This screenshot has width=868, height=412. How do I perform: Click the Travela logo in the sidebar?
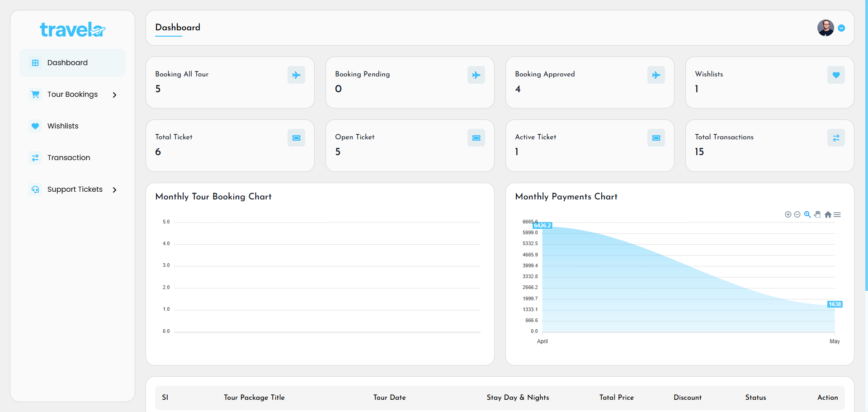pos(72,29)
